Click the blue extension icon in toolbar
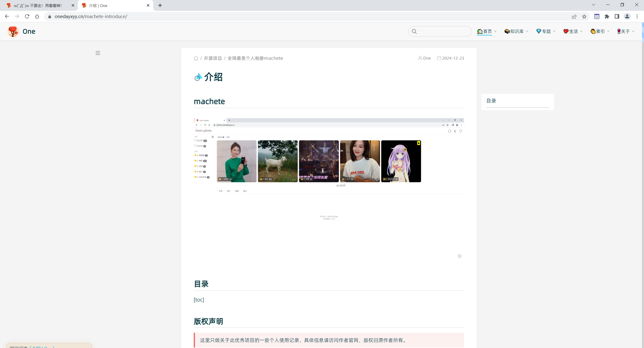 pyautogui.click(x=597, y=16)
